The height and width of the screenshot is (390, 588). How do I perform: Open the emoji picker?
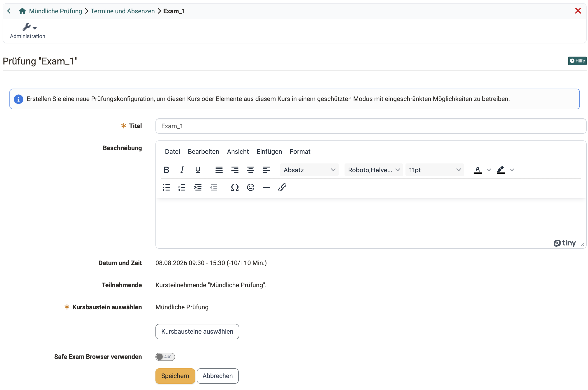250,187
